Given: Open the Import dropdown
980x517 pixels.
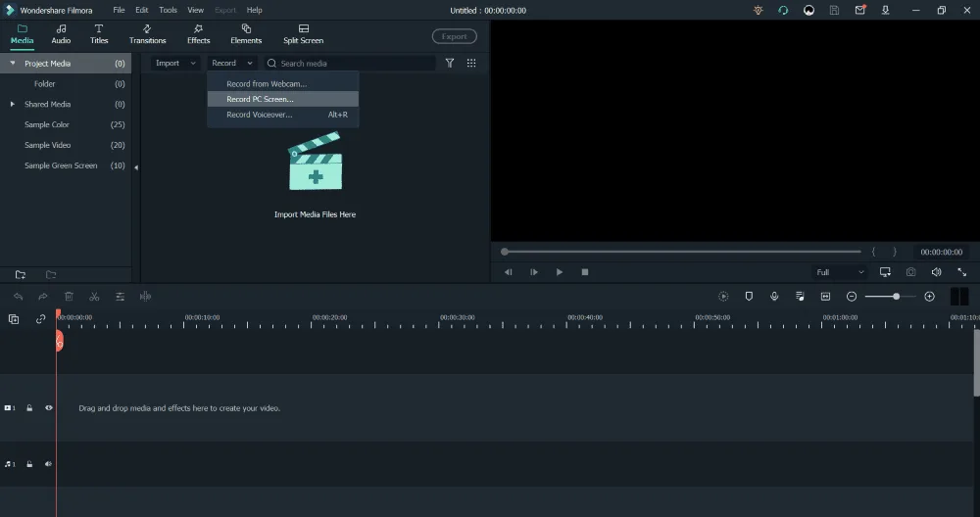Looking at the screenshot, I should click(x=175, y=63).
